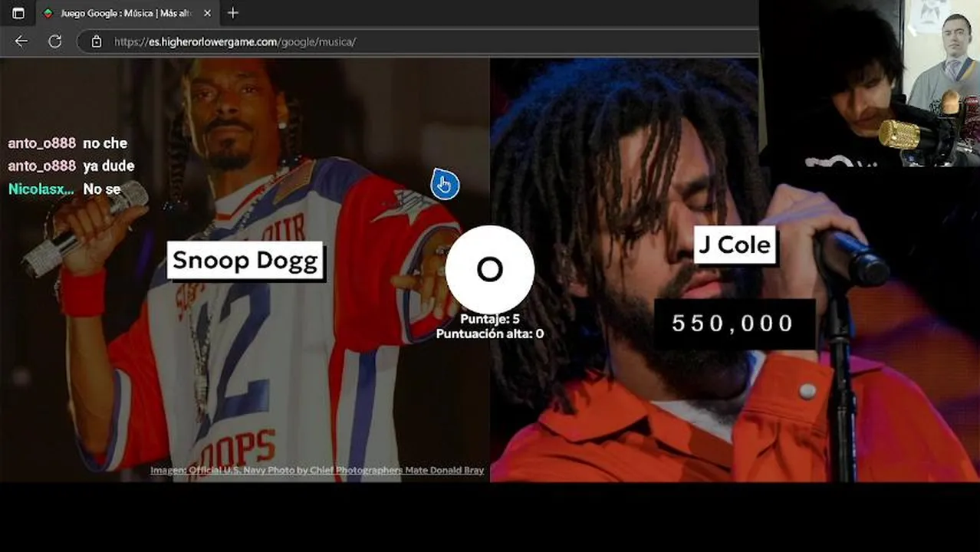The height and width of the screenshot is (552, 980).
Task: Click the J Cole name label
Action: click(735, 245)
